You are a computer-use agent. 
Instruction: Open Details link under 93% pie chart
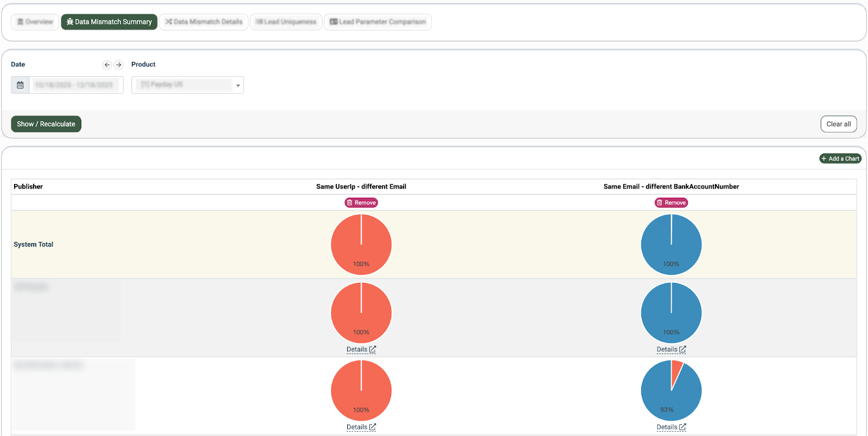click(671, 427)
